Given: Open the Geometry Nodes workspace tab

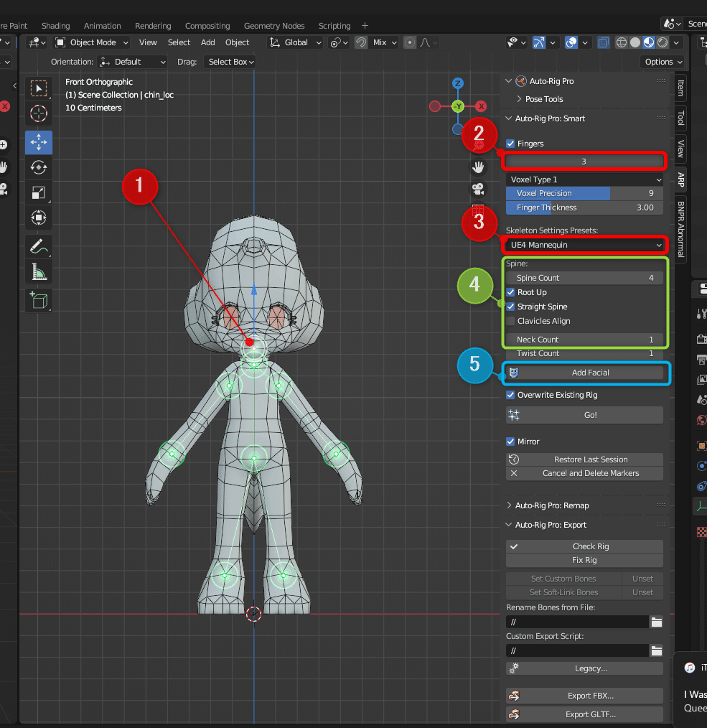Looking at the screenshot, I should [273, 26].
